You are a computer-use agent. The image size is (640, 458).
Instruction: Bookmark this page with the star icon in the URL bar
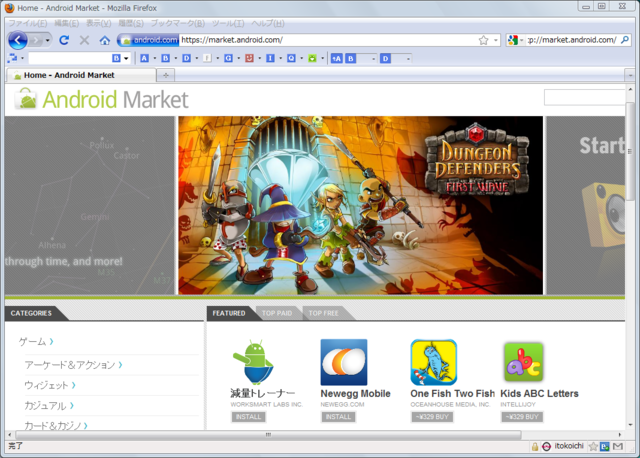click(x=483, y=40)
